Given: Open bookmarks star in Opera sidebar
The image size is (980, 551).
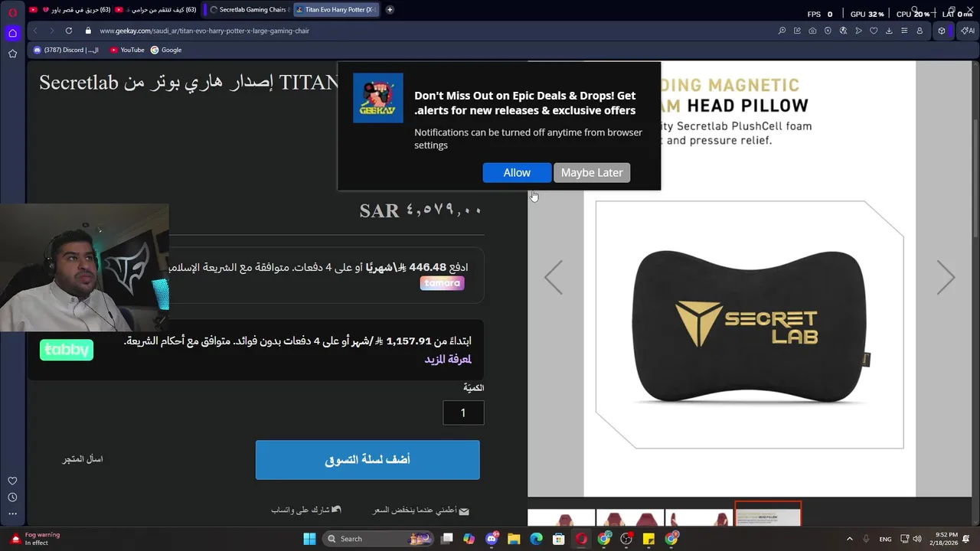Looking at the screenshot, I should [12, 54].
